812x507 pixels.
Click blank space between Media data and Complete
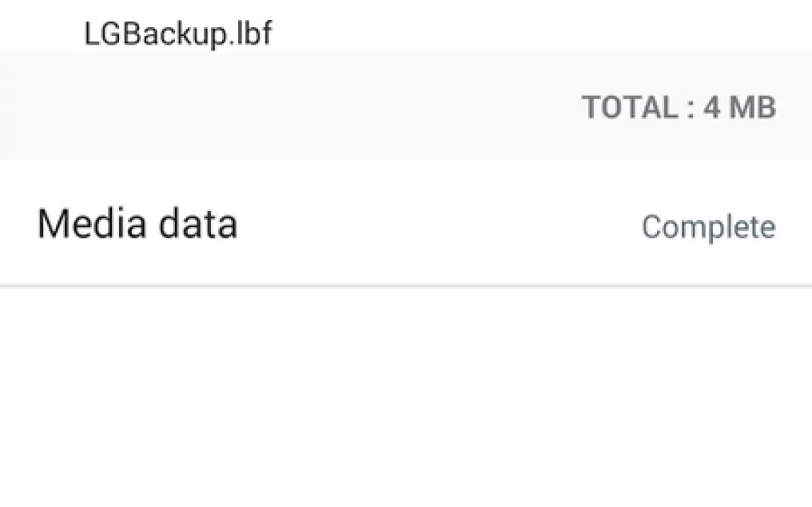[x=439, y=225]
